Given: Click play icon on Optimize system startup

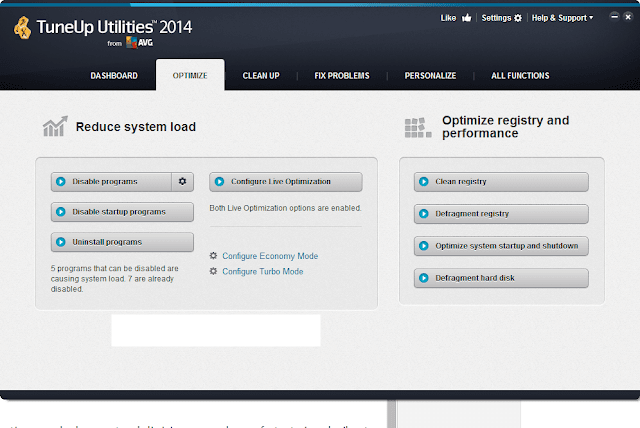Looking at the screenshot, I should point(424,246).
